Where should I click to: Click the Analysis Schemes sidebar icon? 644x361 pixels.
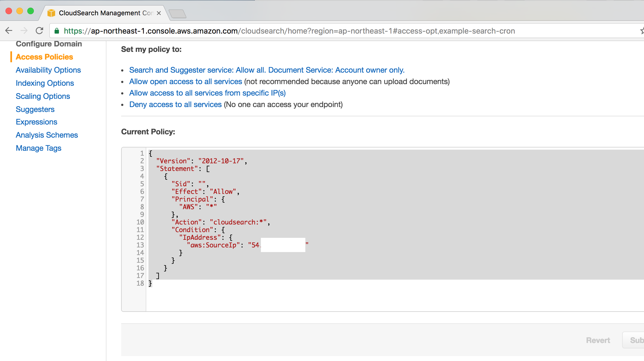tap(46, 135)
